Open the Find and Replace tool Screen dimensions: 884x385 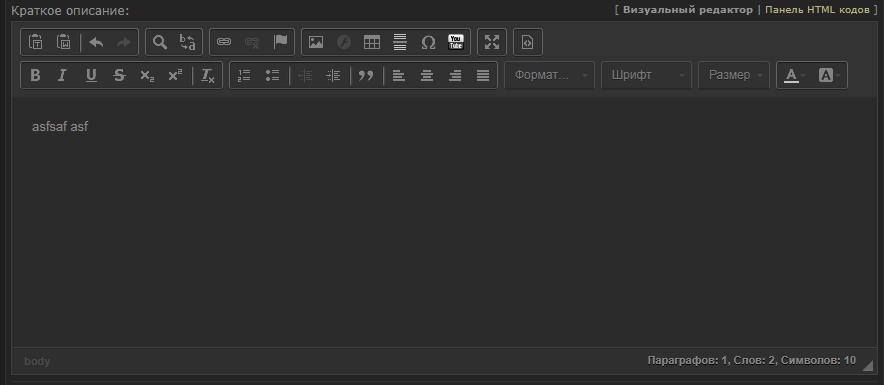[188, 42]
